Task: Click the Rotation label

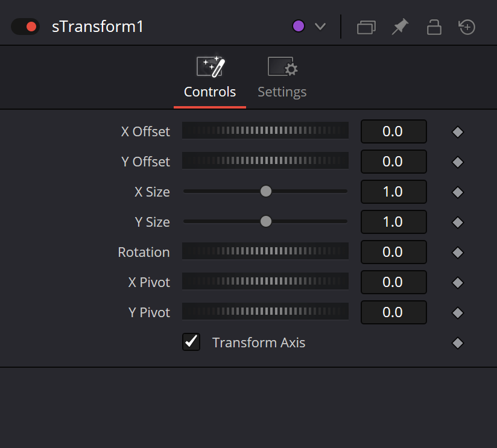Action: point(144,252)
